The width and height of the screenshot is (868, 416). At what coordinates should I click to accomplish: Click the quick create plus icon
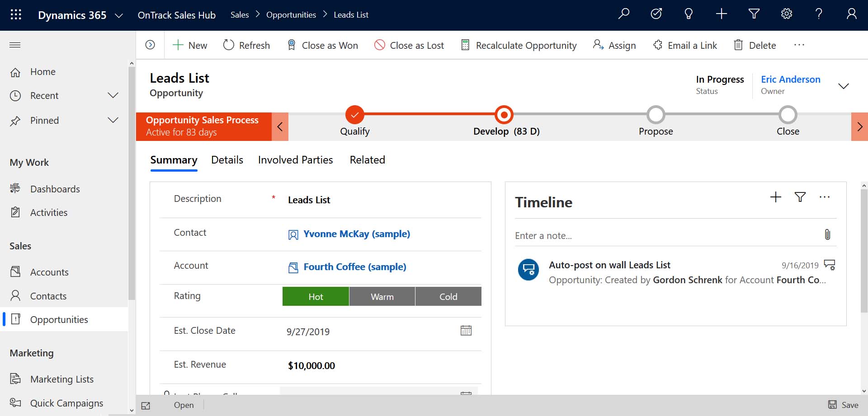pyautogui.click(x=722, y=14)
